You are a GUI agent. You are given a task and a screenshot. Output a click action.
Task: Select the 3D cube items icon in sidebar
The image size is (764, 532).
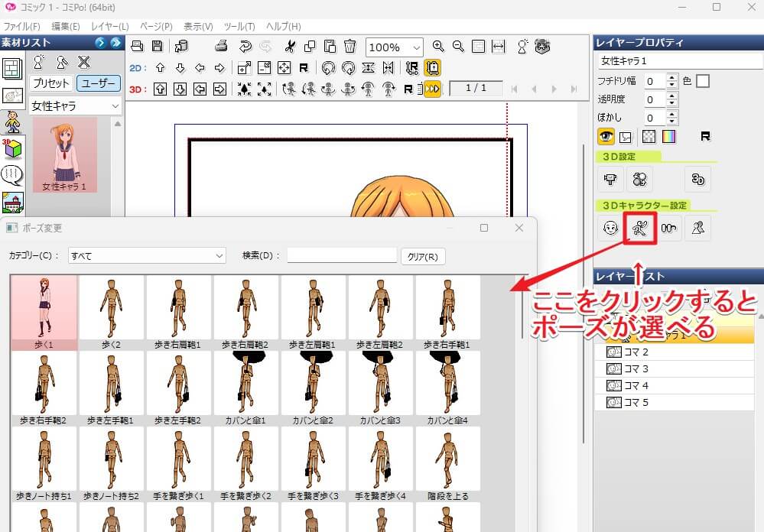point(12,149)
